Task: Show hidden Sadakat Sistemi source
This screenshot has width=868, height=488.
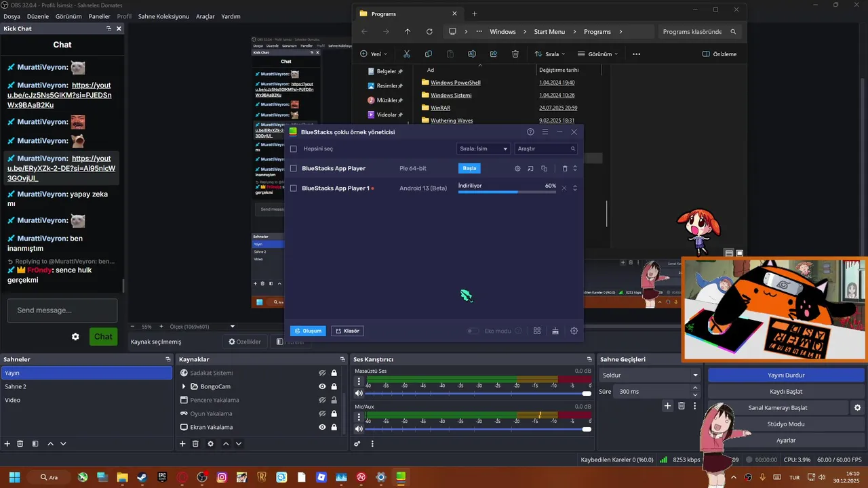Action: coord(323,373)
